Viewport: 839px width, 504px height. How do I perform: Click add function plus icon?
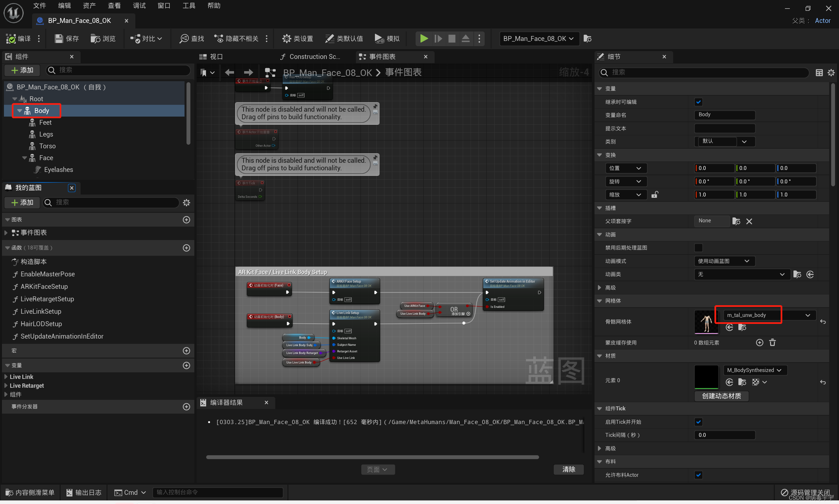point(186,248)
